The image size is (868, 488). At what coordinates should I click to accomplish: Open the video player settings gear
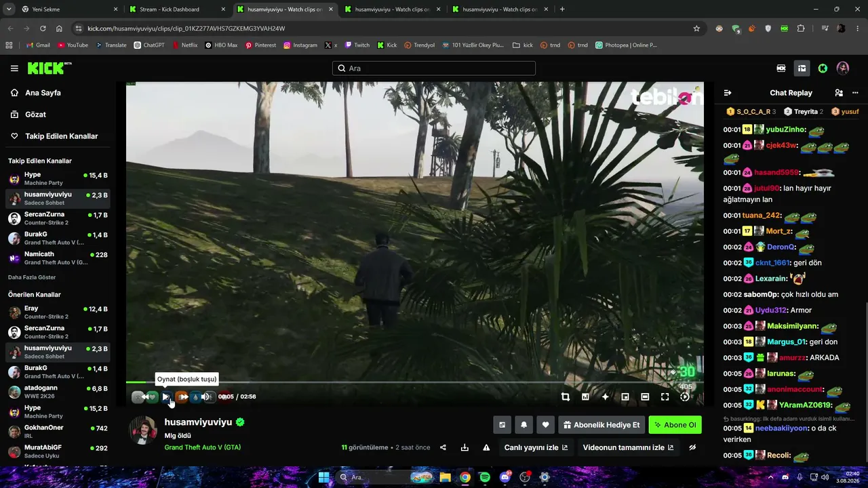click(685, 397)
